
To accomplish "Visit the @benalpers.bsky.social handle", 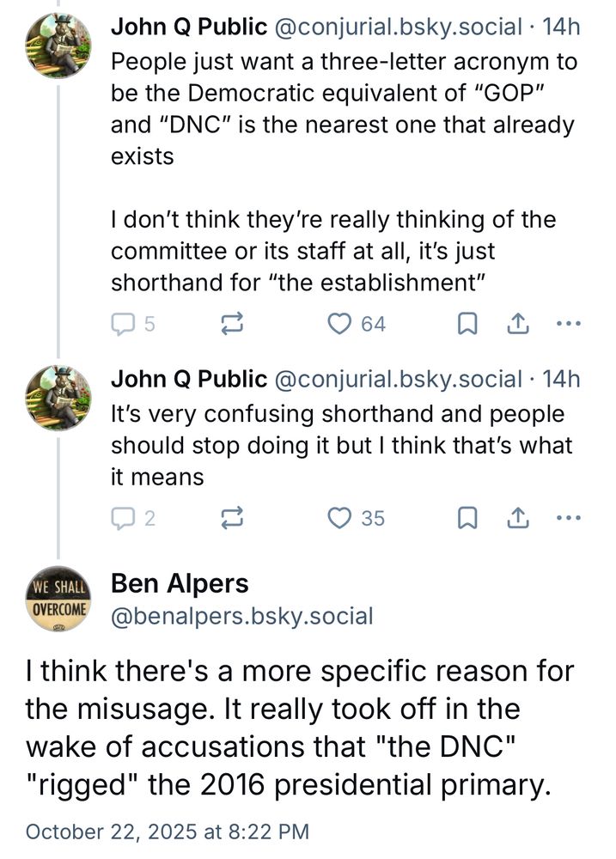I will pyautogui.click(x=242, y=615).
